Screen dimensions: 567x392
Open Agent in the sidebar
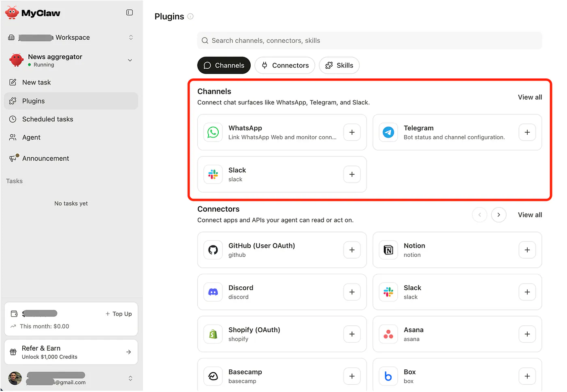71,138
